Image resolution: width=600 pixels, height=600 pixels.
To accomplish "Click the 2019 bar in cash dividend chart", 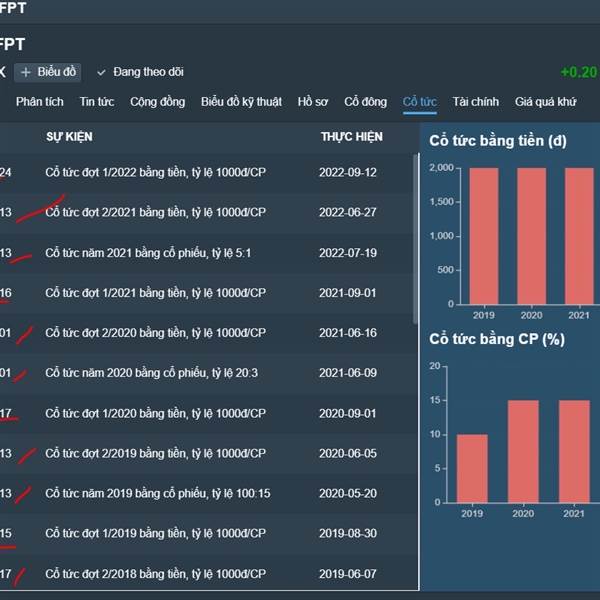I will coord(484,236).
